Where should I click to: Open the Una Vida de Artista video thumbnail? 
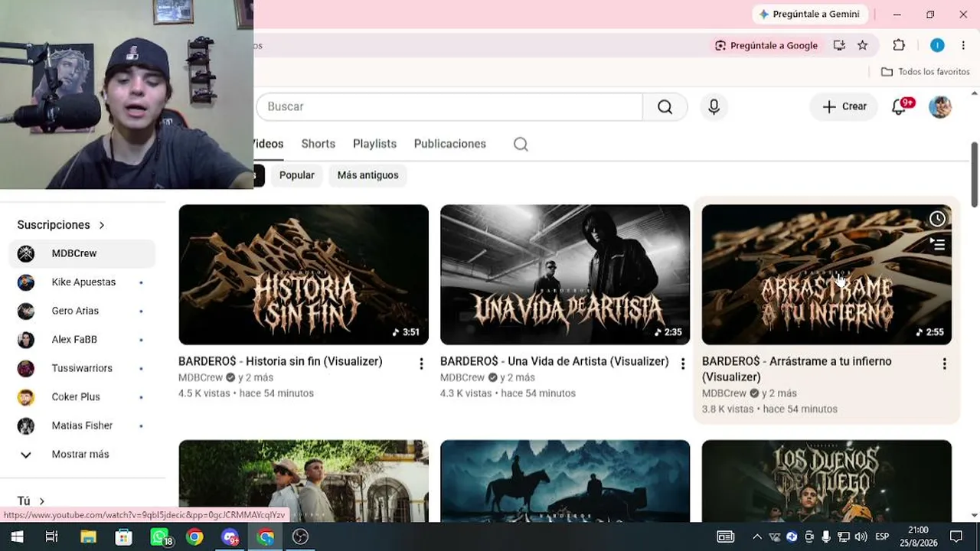tap(565, 275)
